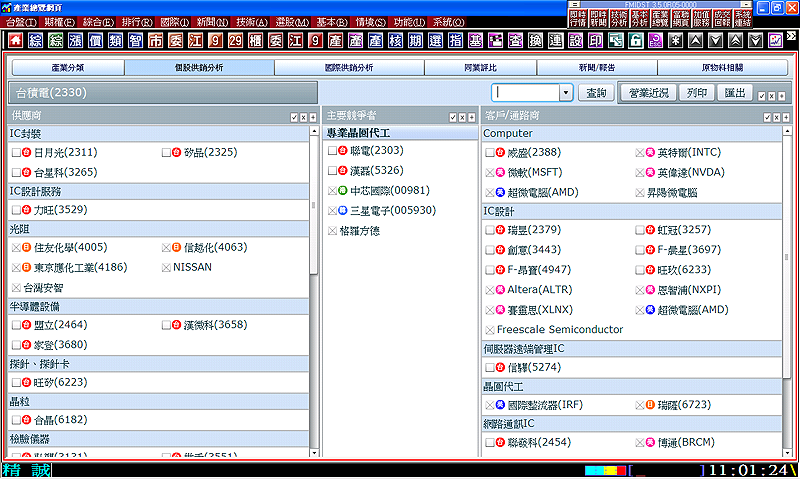The height and width of the screenshot is (479, 800).
Task: Click the 市 toolbar icon
Action: pos(155,40)
